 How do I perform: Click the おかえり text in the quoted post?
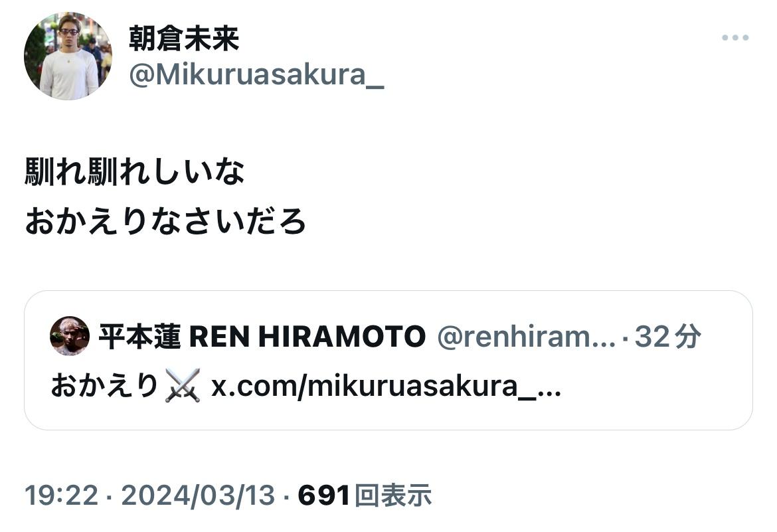click(x=104, y=386)
